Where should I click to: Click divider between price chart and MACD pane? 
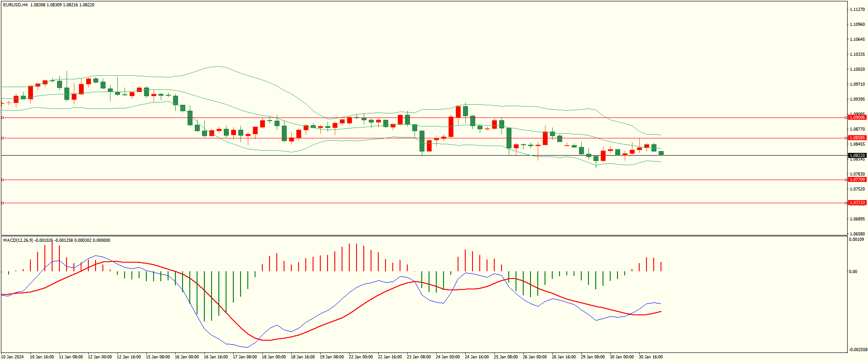(424, 235)
